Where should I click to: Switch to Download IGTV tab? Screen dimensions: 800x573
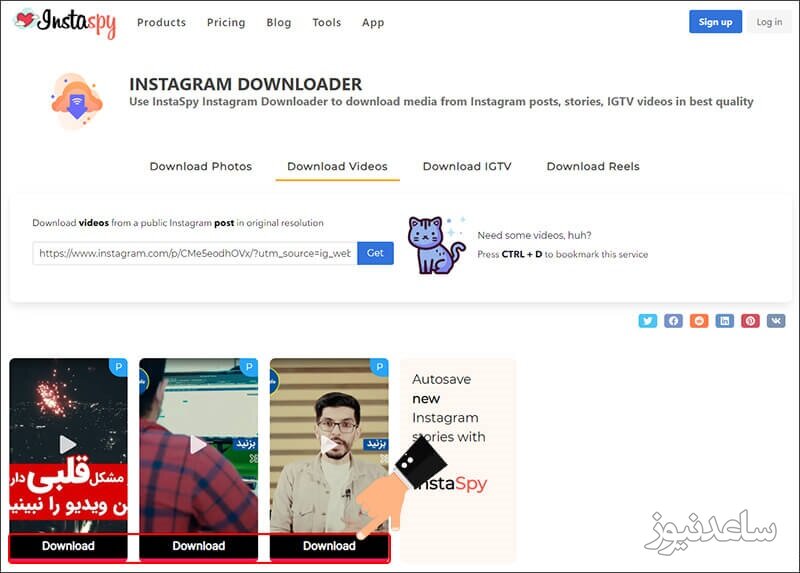click(x=467, y=166)
